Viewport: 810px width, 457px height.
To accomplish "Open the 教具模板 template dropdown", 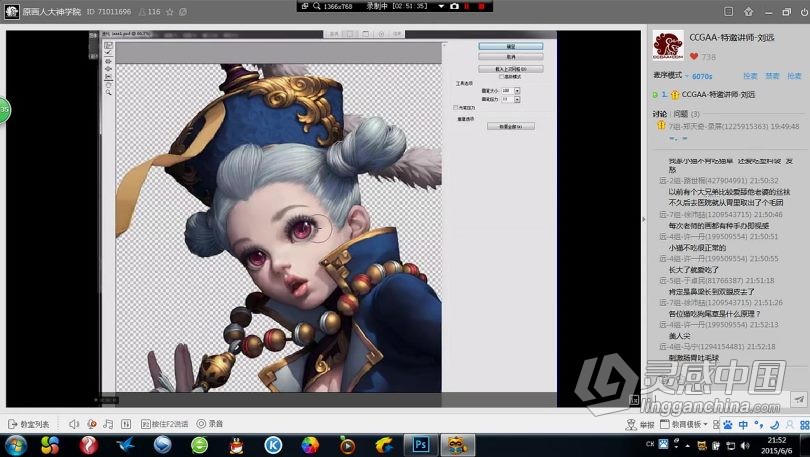I will coord(684,424).
